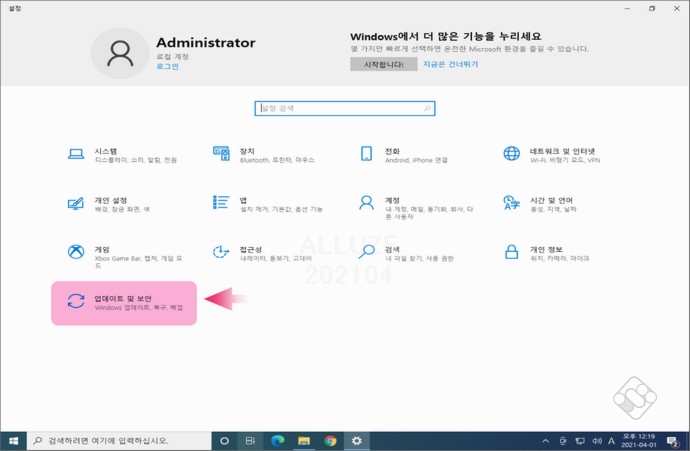The width and height of the screenshot is (690, 451).
Task: Open the volume speaker tray icon
Action: point(597,441)
